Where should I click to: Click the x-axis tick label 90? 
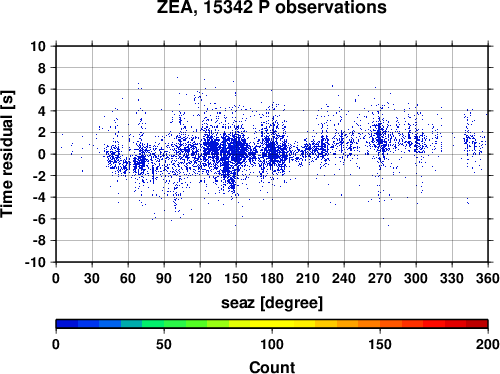[164, 278]
